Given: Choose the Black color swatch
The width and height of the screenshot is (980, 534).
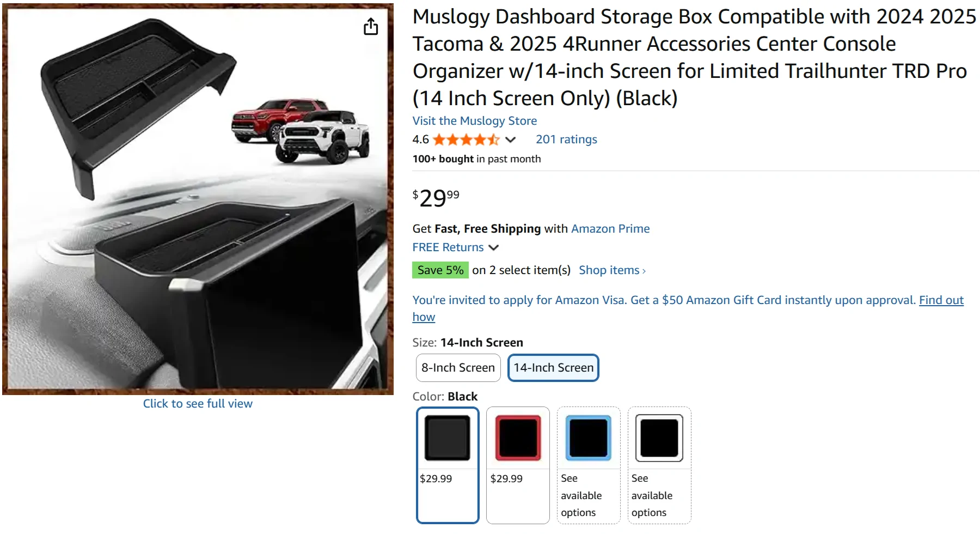Looking at the screenshot, I should pos(448,438).
